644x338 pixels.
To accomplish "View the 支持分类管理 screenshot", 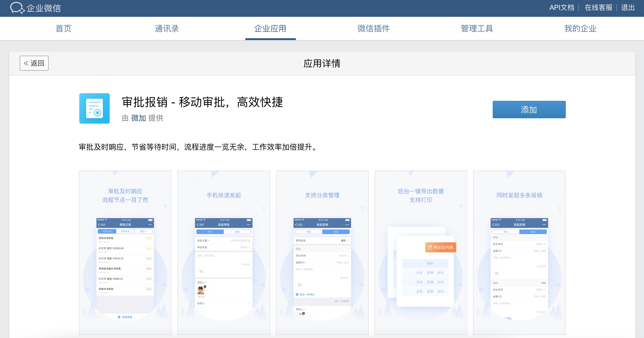I will click(x=322, y=253).
